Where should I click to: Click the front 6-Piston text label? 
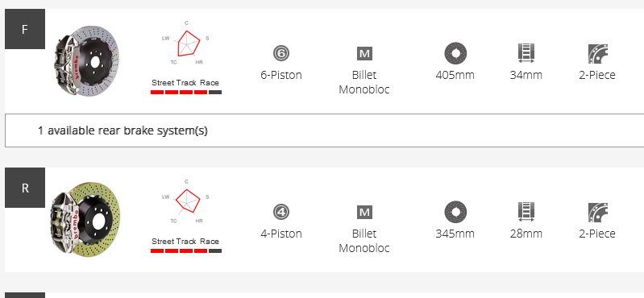pos(281,75)
